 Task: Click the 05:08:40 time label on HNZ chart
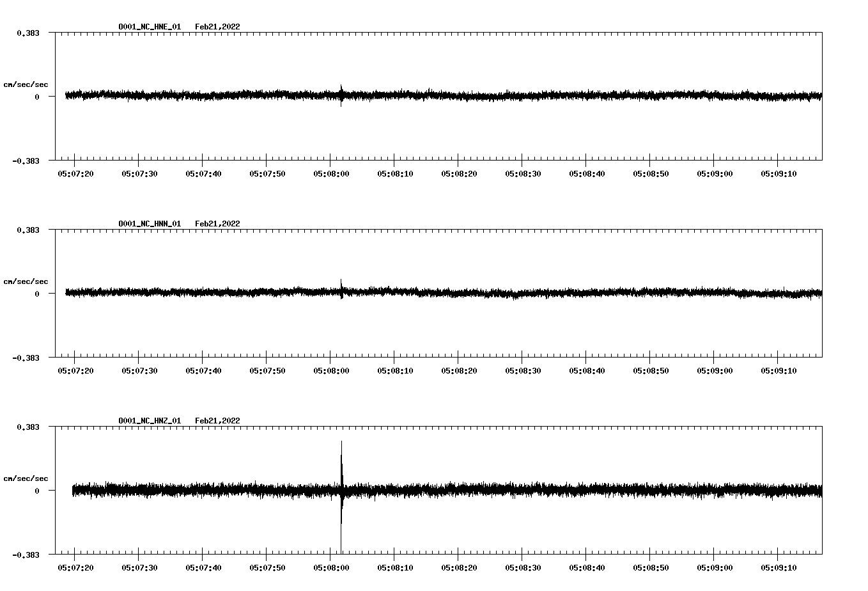tap(587, 567)
